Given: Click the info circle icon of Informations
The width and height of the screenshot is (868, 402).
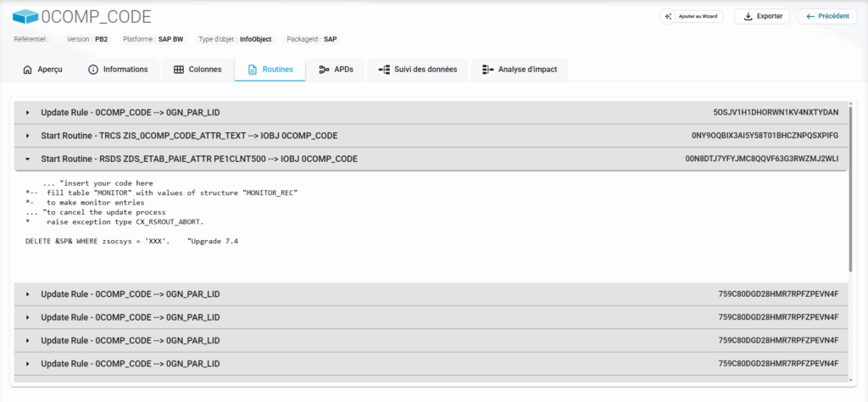Looking at the screenshot, I should point(93,70).
